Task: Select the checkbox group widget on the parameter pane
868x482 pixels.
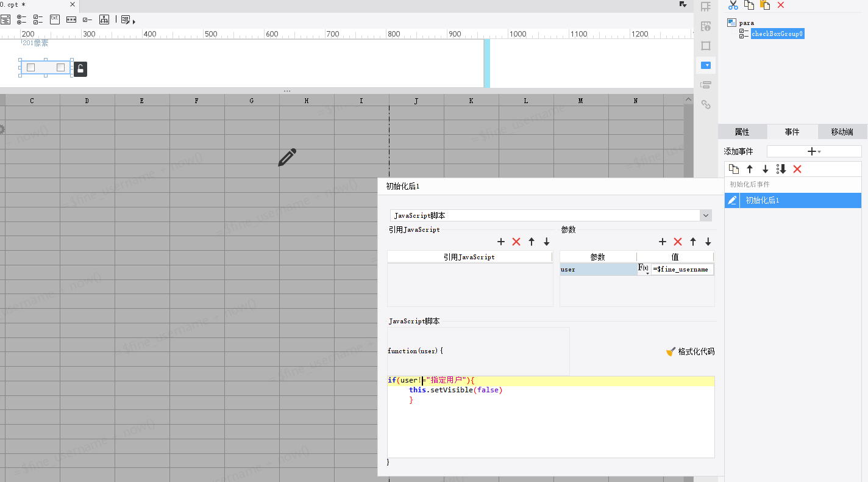Action: pyautogui.click(x=46, y=68)
